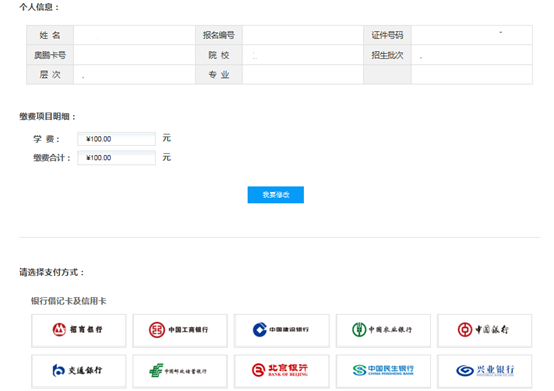Click the 缴费合计 total amount field

pyautogui.click(x=116, y=158)
